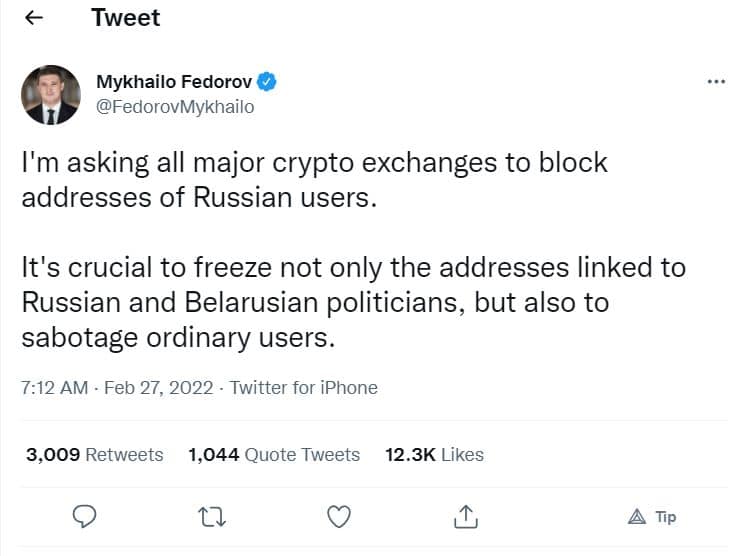The height and width of the screenshot is (556, 746).
Task: View the 1,044 Quote Tweets
Action: [x=273, y=455]
